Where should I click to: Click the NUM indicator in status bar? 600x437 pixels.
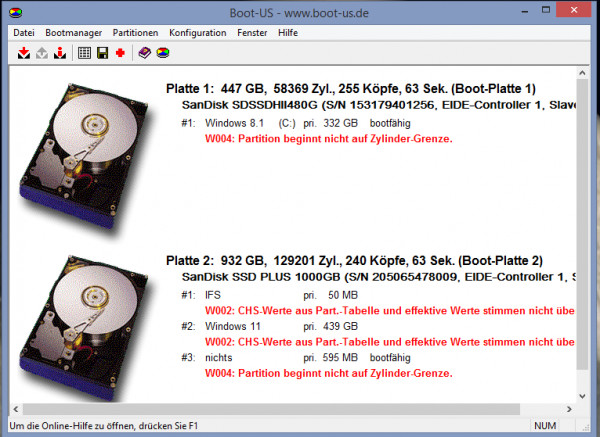click(x=545, y=426)
